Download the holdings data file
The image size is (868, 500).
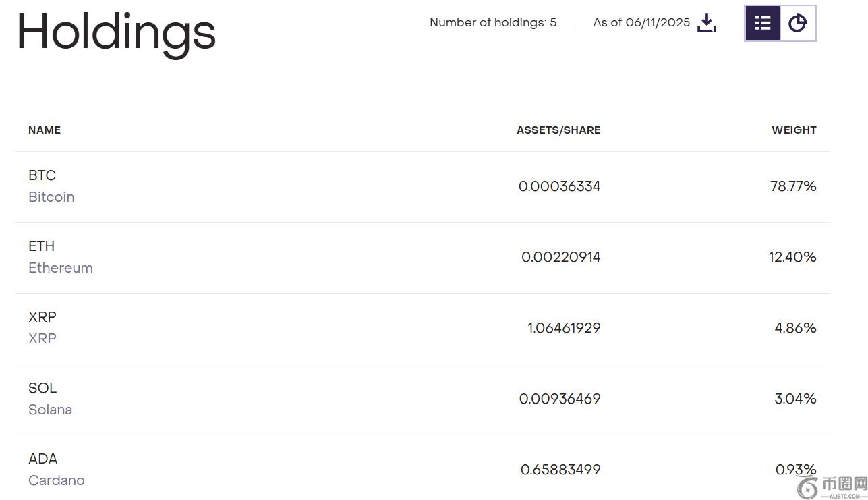coord(706,23)
